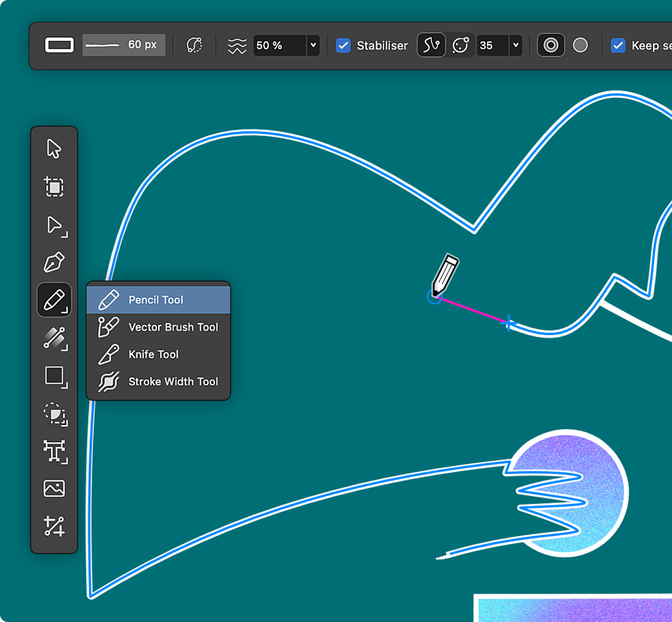Select the Point Transform tool

point(55,527)
